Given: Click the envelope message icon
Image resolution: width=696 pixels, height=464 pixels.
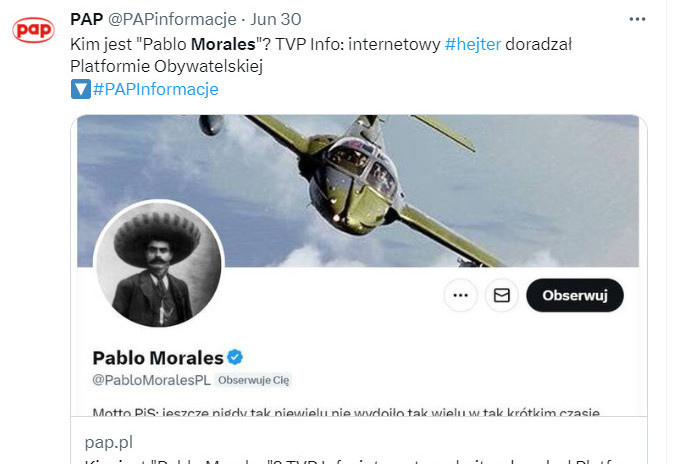Looking at the screenshot, I should 502,295.
